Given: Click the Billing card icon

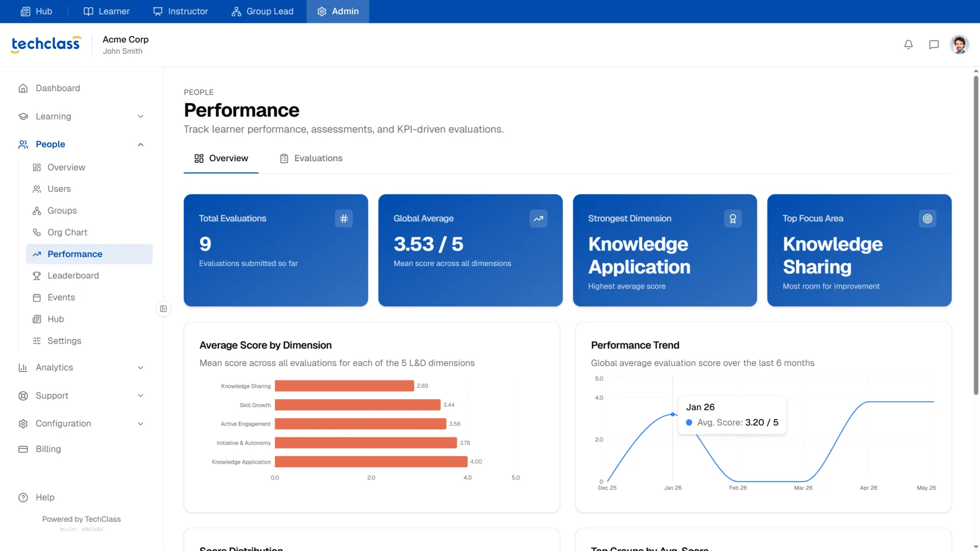Looking at the screenshot, I should [x=23, y=449].
